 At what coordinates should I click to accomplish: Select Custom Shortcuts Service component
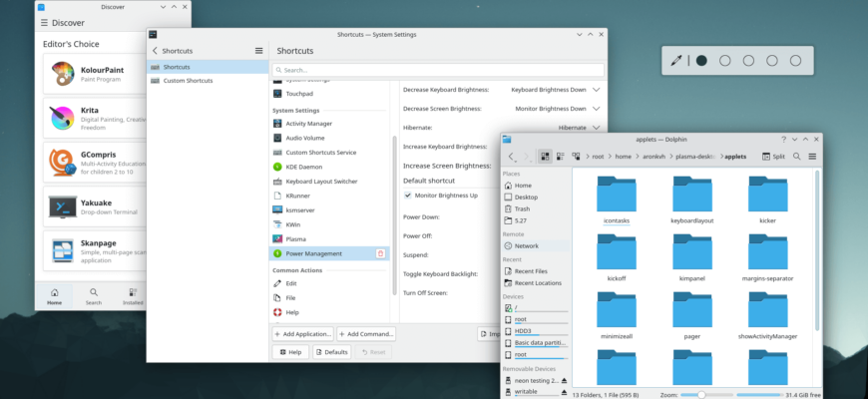coord(329,153)
